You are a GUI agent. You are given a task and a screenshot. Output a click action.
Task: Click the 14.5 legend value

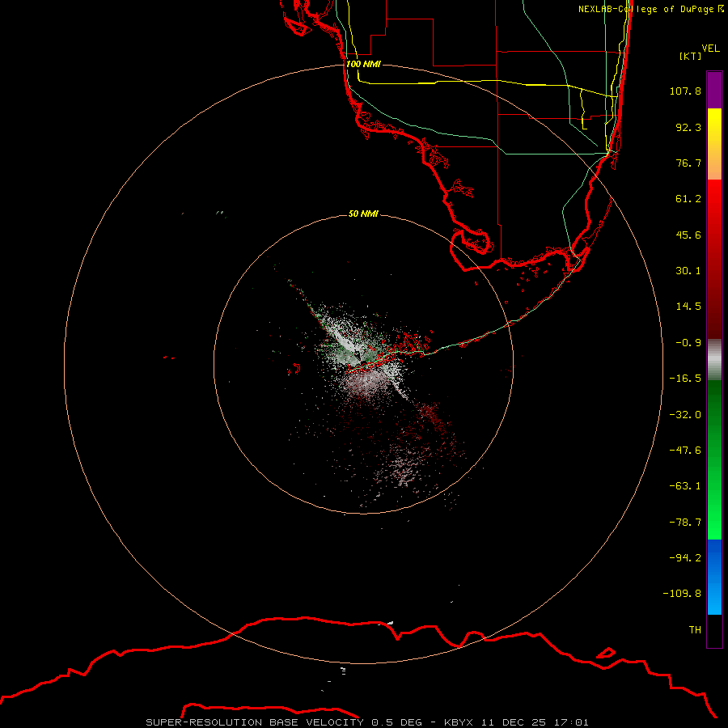(688, 307)
